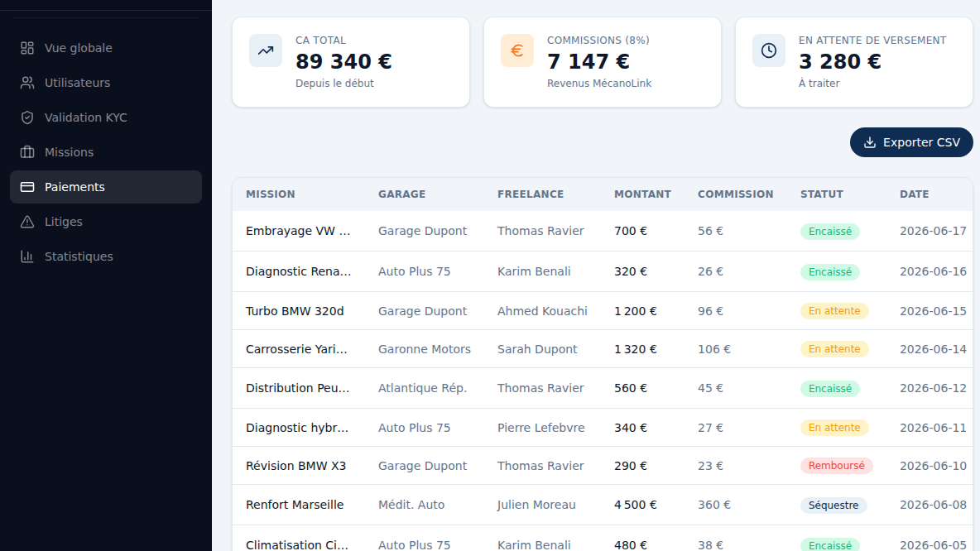Viewport: 980px width, 551px height.
Task: Show the Statistiques page
Action: [106, 256]
